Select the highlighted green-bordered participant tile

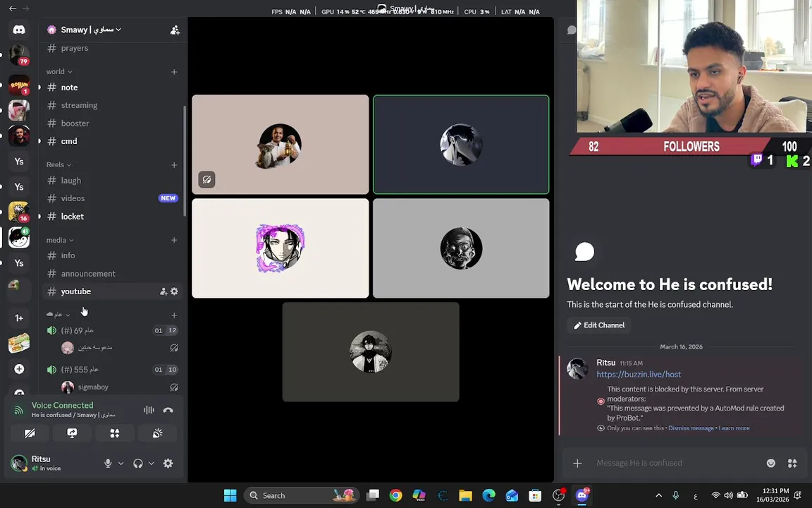click(461, 144)
